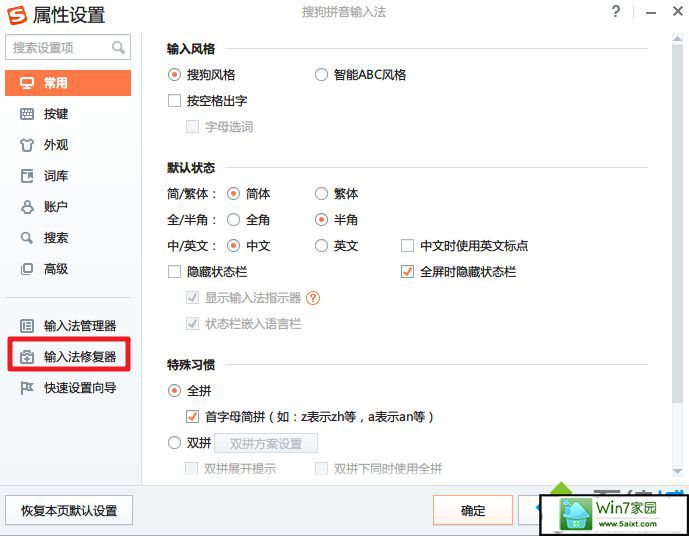The width and height of the screenshot is (689, 536).
Task: Click in the 搜索设置项 search field
Action: [x=68, y=47]
